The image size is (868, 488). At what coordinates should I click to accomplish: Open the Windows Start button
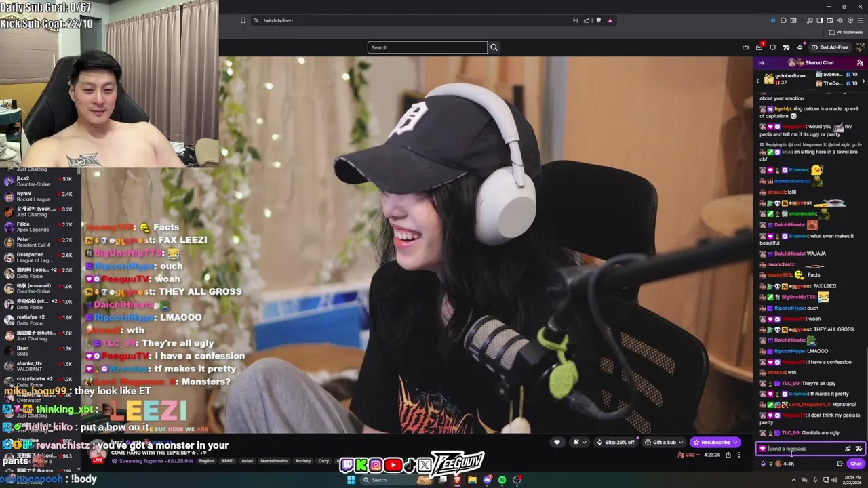coord(351,480)
